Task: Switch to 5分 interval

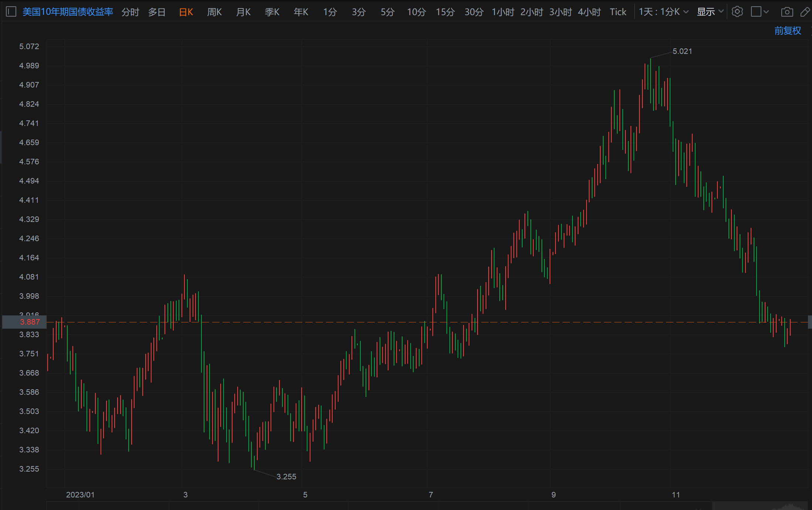Action: pos(387,12)
